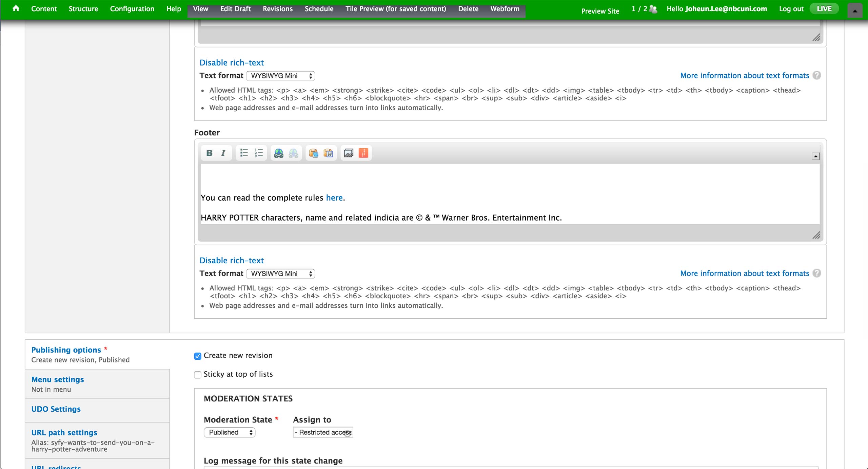Image resolution: width=868 pixels, height=469 pixels.
Task: Insert bulleted list in Footer editor
Action: click(x=244, y=153)
